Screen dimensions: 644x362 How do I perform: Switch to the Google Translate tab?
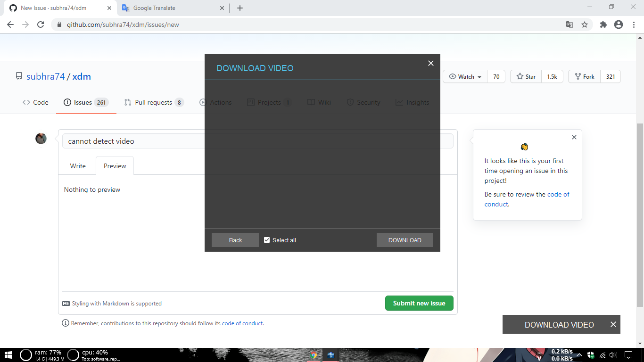[x=173, y=8]
